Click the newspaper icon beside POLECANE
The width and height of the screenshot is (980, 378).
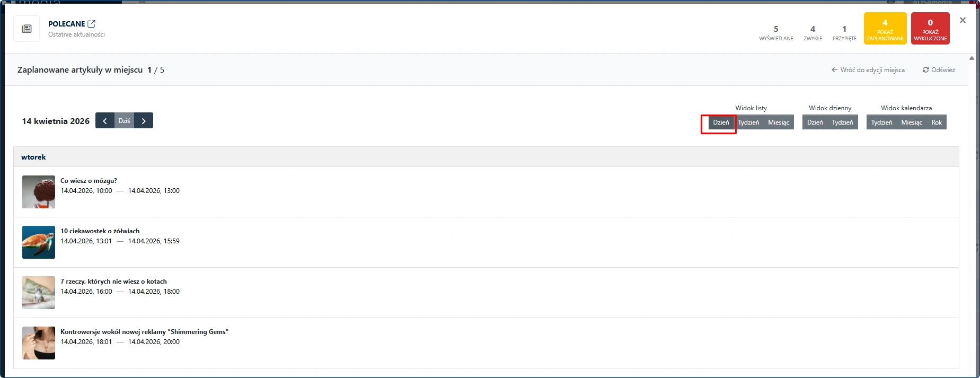coord(27,29)
